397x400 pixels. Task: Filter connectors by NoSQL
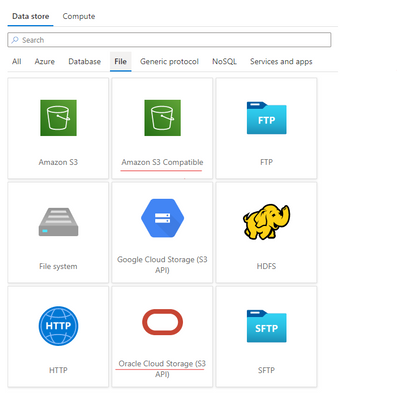coord(224,62)
